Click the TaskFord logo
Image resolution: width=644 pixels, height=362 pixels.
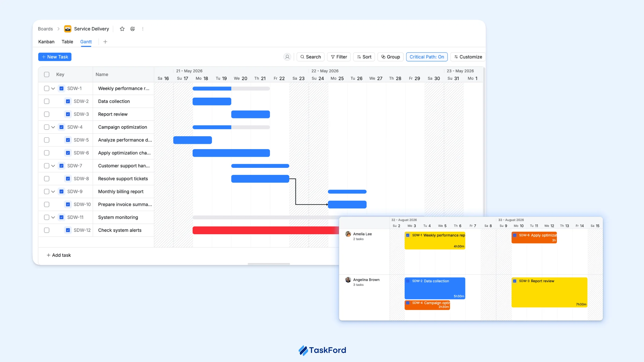(322, 350)
